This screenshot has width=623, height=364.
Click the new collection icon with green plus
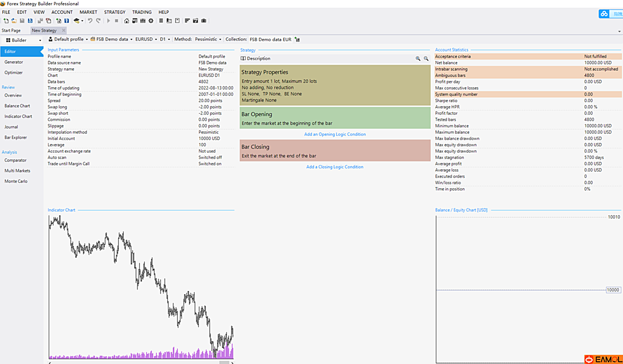59,21
